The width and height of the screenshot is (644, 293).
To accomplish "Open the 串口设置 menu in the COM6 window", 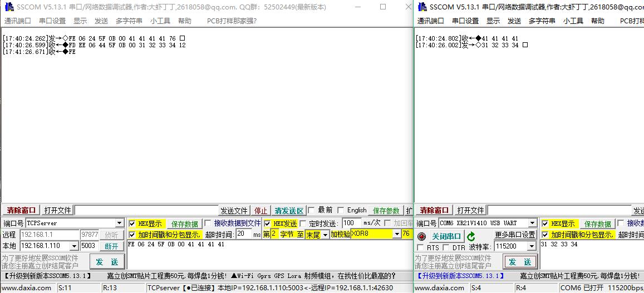I will point(465,21).
